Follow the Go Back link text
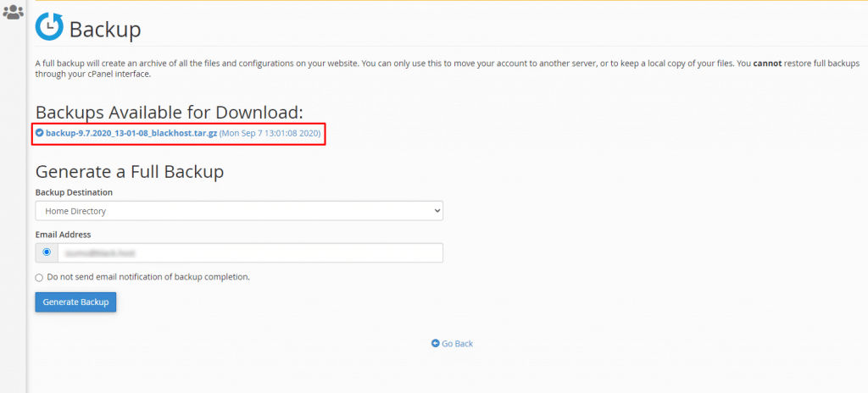Screen dimensions: 868x393 tap(458, 344)
